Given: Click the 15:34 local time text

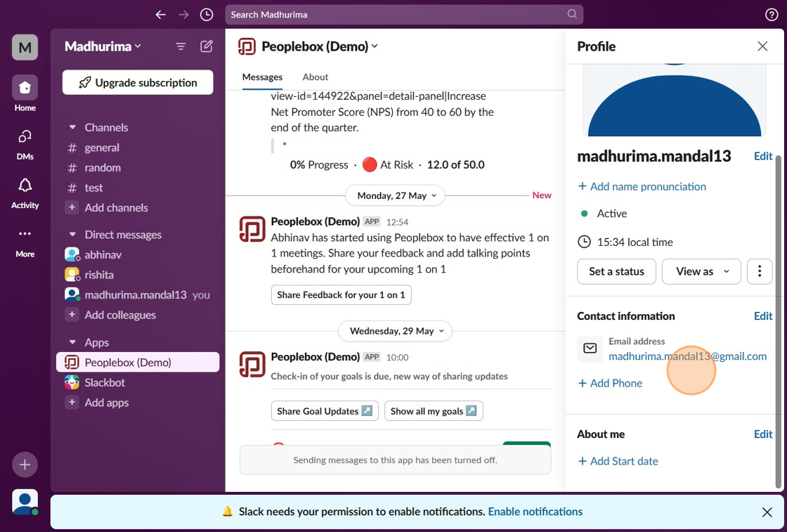Looking at the screenshot, I should [x=635, y=242].
